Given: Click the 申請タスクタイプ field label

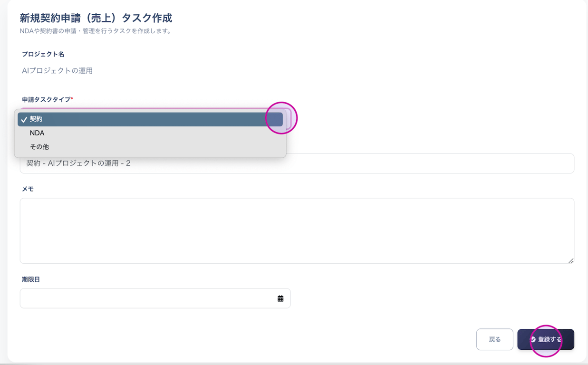Looking at the screenshot, I should click(46, 99).
